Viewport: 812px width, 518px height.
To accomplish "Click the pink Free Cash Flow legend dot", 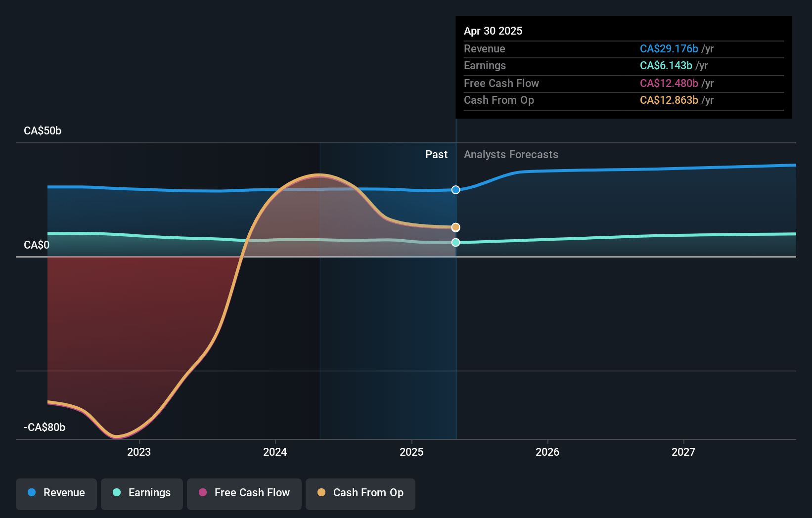I will point(203,492).
